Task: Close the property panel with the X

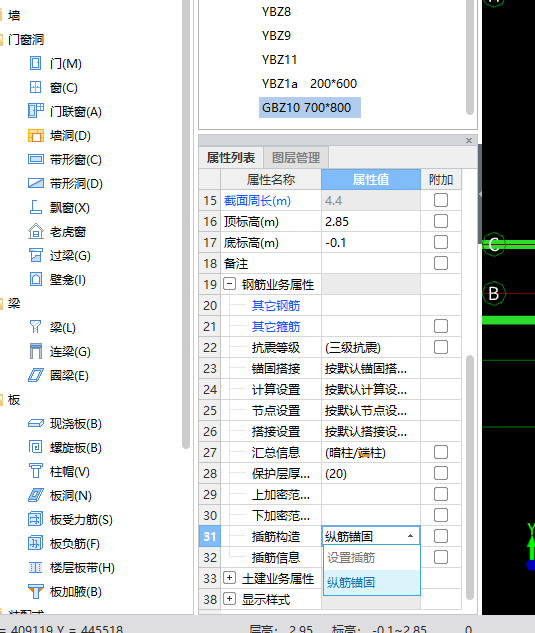Action: [469, 140]
